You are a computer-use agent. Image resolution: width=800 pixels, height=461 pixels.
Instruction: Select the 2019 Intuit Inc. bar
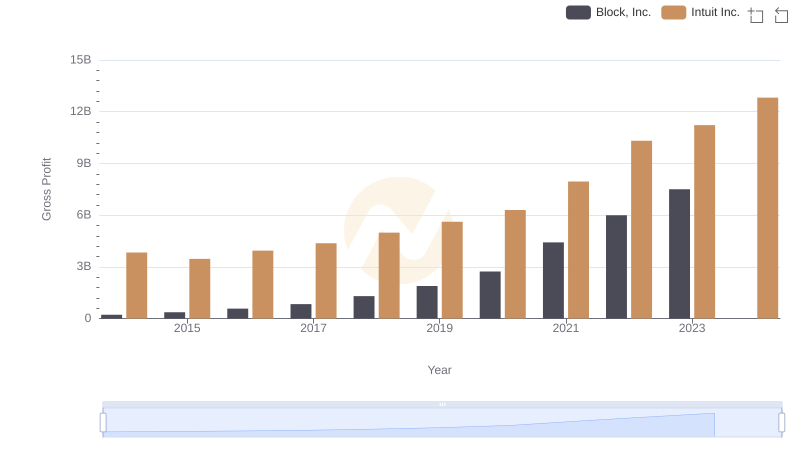click(x=452, y=270)
